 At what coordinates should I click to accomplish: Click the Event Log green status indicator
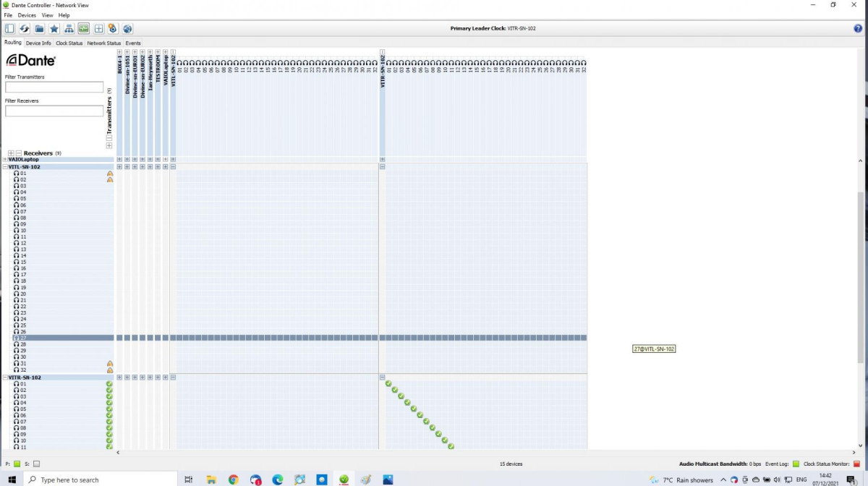[x=796, y=464]
